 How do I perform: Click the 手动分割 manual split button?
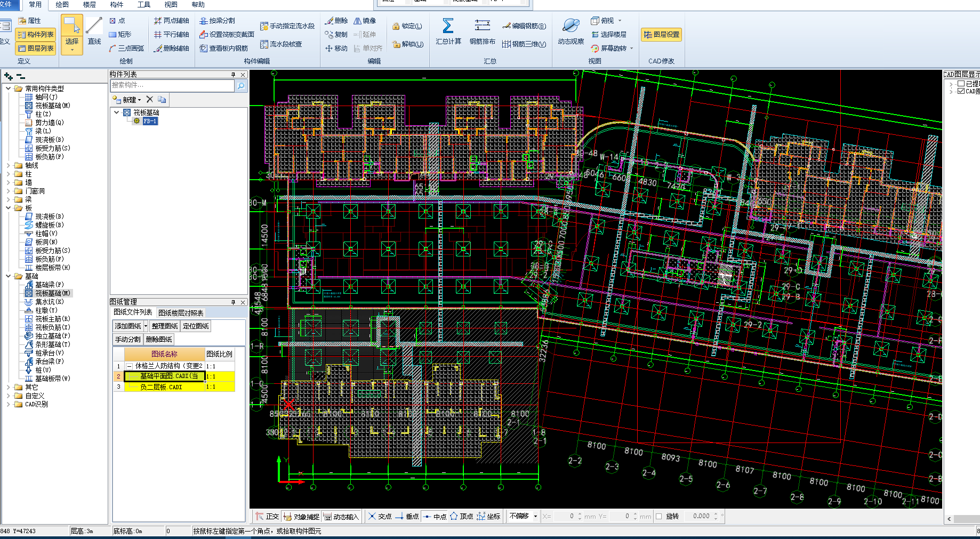coord(128,340)
